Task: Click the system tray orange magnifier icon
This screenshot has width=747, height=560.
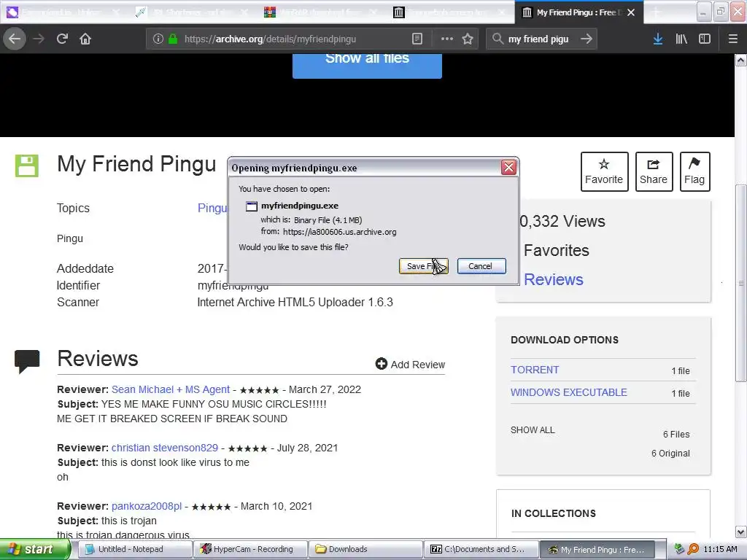Action: tap(693, 550)
